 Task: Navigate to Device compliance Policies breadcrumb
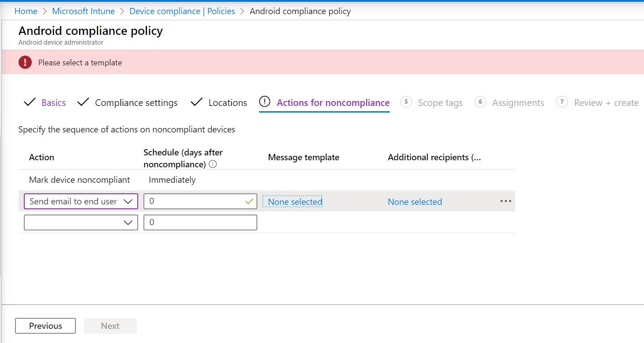pos(182,11)
